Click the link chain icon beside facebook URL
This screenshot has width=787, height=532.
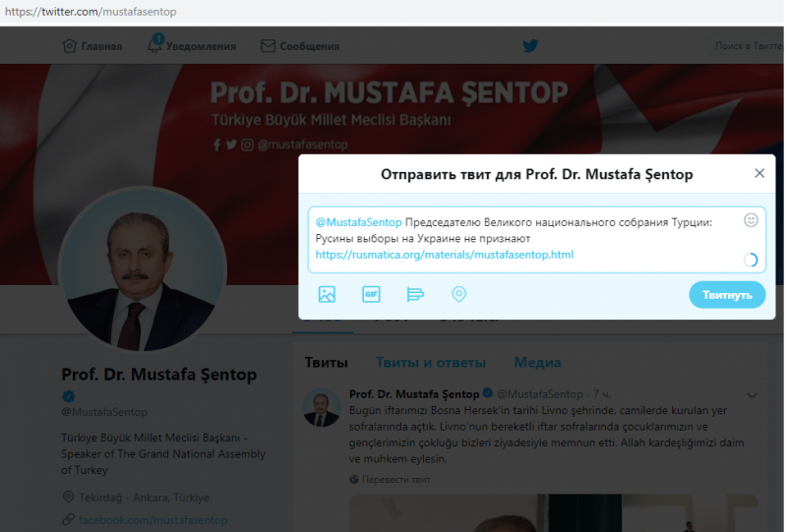(x=68, y=519)
